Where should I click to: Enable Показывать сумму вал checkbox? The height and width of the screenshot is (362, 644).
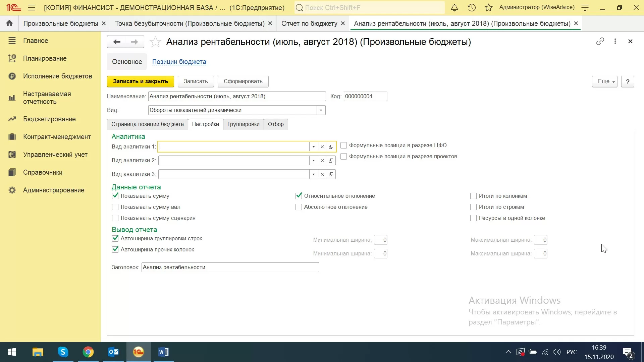click(115, 207)
